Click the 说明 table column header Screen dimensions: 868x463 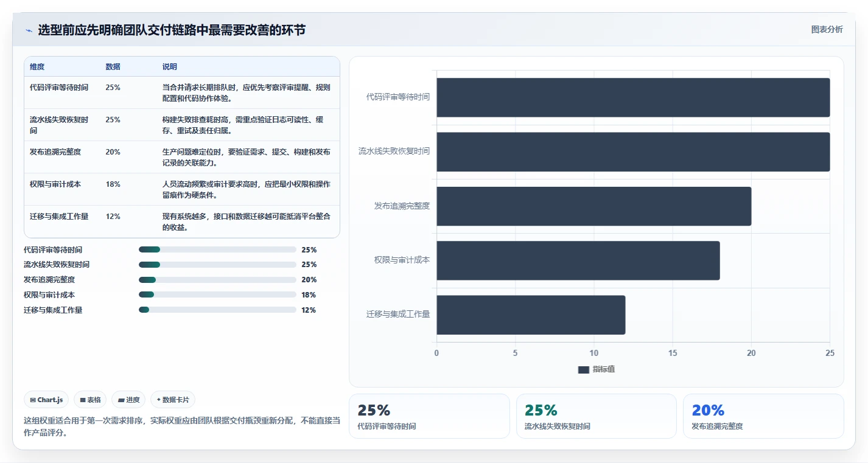click(170, 67)
